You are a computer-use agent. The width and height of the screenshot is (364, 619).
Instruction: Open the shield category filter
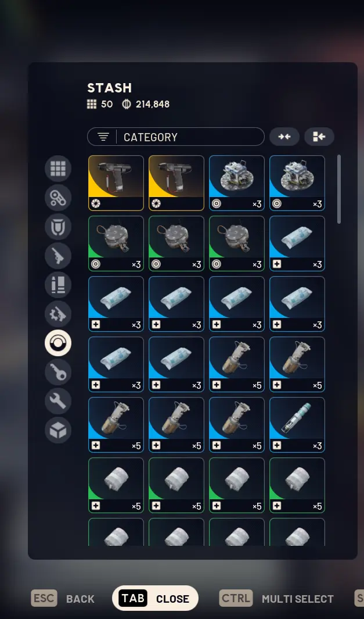point(58,227)
